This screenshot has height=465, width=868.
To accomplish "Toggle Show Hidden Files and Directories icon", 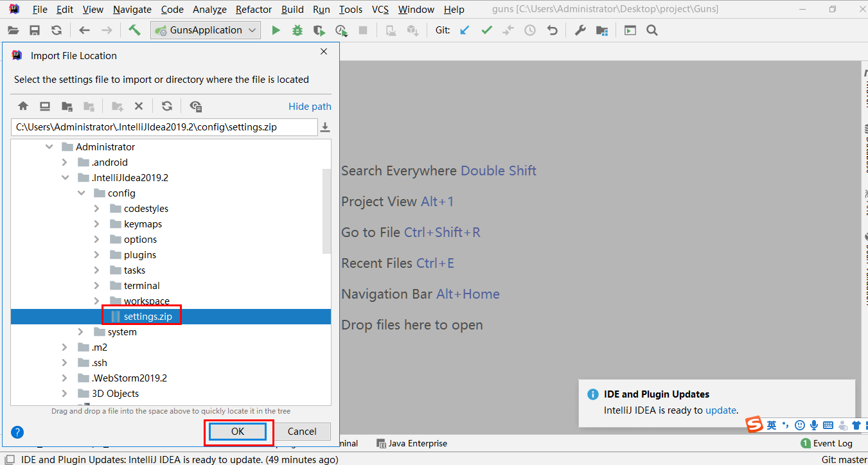I will 196,106.
